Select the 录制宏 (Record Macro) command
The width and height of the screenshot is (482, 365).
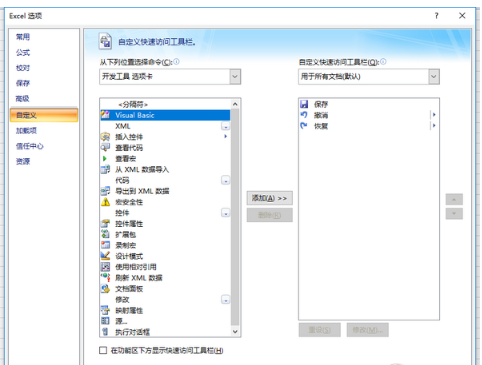165,245
